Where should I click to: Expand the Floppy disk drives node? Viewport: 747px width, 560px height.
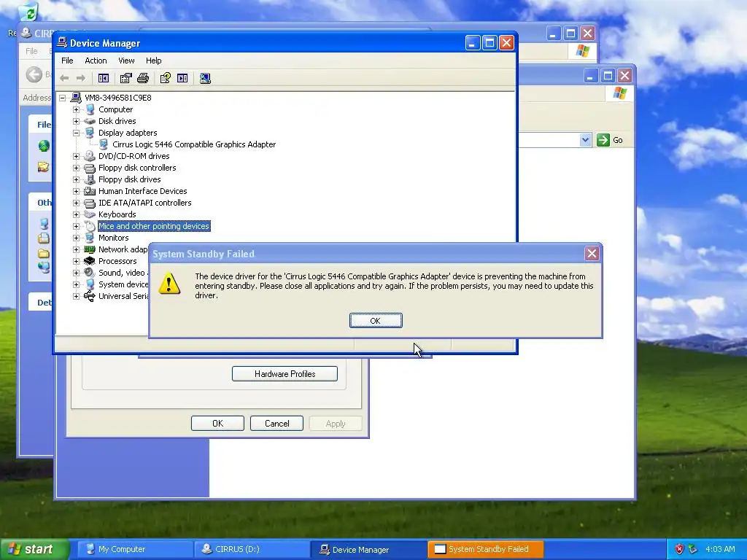point(76,179)
